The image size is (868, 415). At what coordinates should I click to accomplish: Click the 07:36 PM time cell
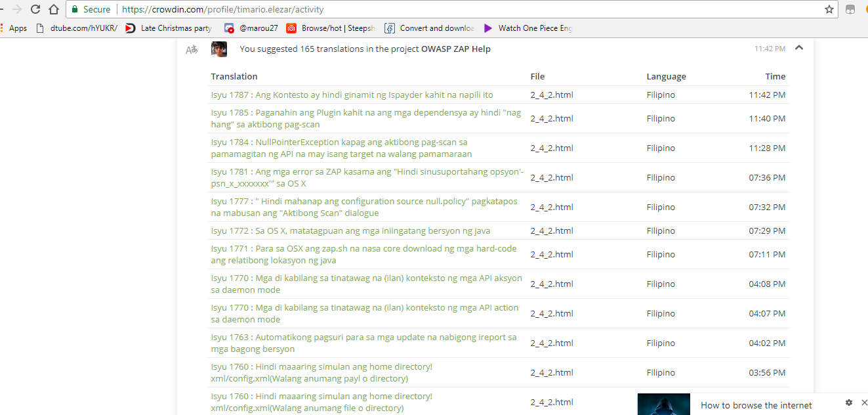[x=767, y=177]
